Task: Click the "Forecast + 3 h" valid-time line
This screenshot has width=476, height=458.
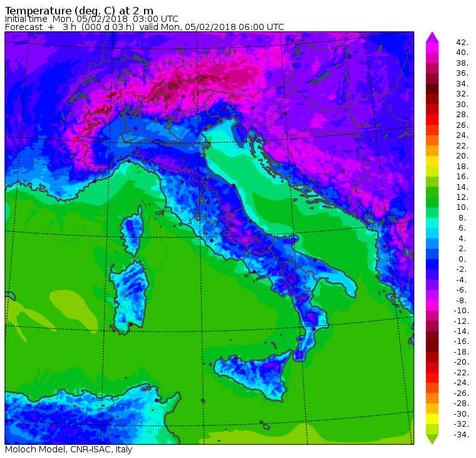Action: pos(145,27)
